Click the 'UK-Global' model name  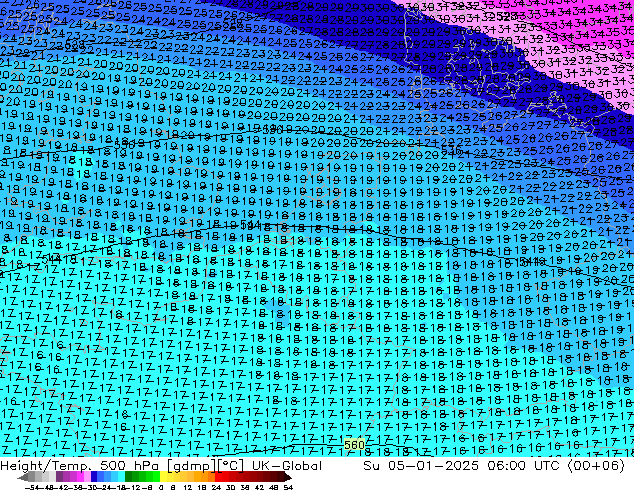click(x=287, y=466)
